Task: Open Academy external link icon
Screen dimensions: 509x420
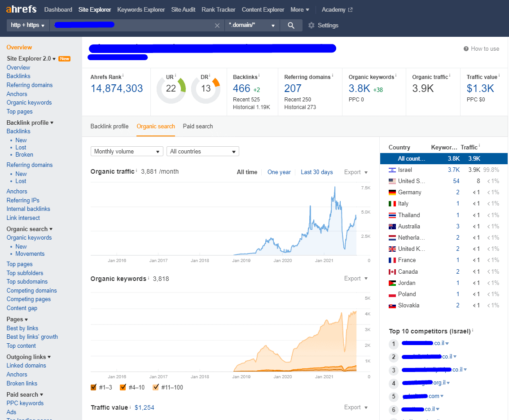Action: 350,10
